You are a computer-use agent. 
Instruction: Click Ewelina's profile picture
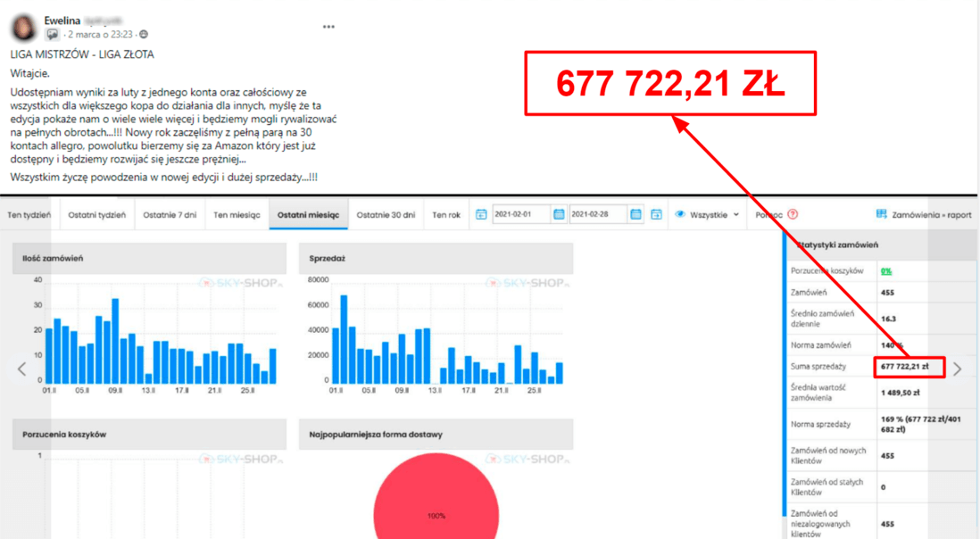point(24,28)
